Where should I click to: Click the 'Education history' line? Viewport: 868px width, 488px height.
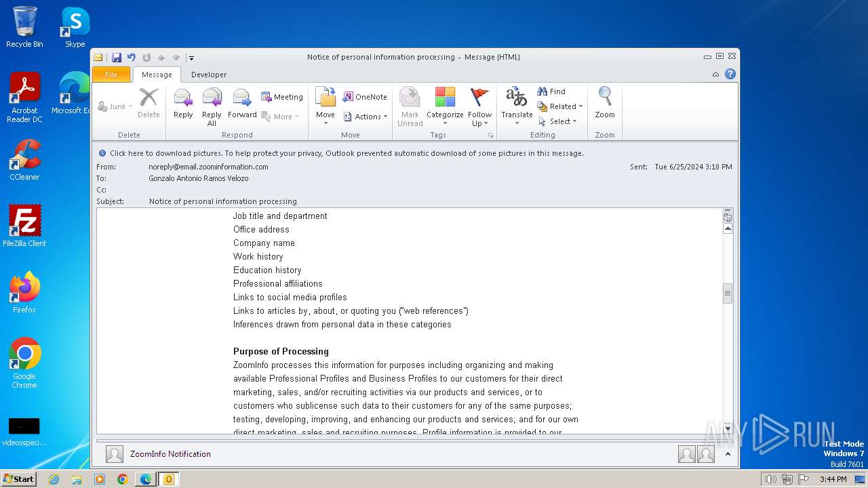[x=267, y=270]
